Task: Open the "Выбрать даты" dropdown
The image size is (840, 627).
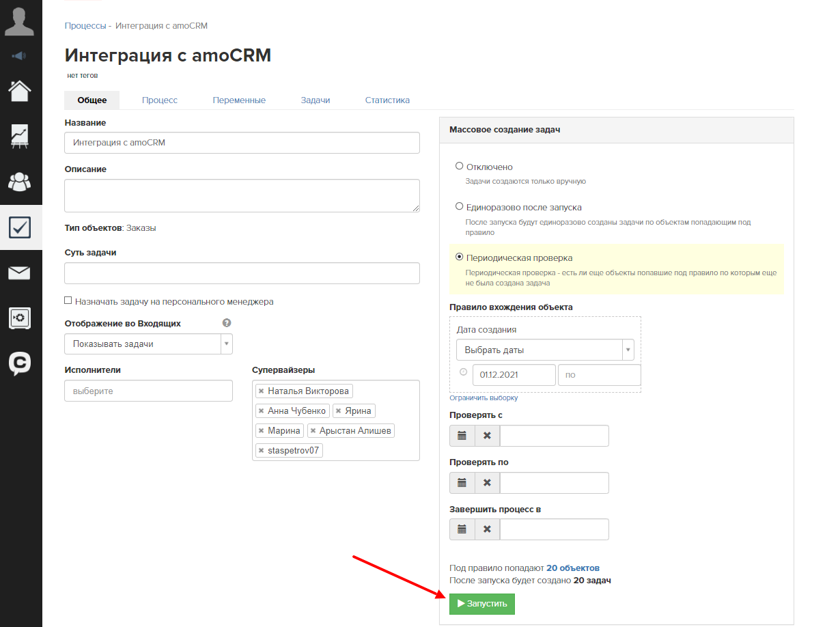Action: (545, 349)
